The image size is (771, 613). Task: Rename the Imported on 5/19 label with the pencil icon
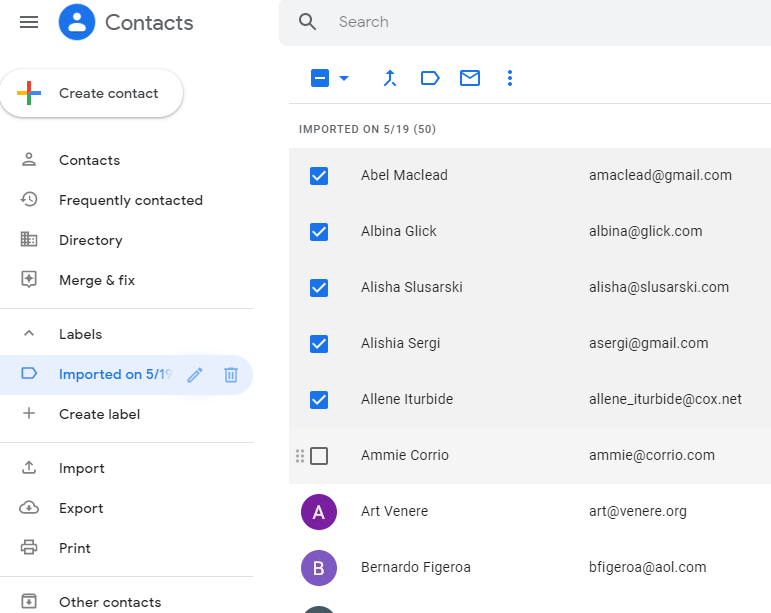click(195, 375)
